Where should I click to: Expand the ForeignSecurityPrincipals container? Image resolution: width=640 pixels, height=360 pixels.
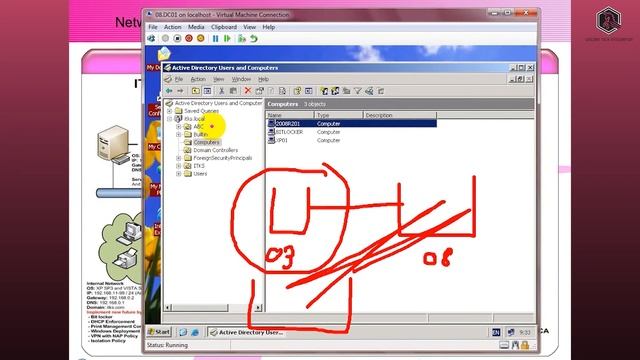178,158
